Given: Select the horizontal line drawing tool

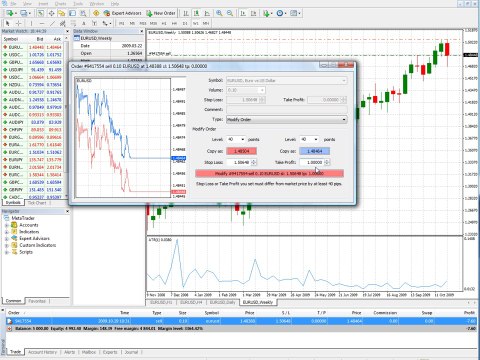Looking at the screenshot, I should (42, 23).
